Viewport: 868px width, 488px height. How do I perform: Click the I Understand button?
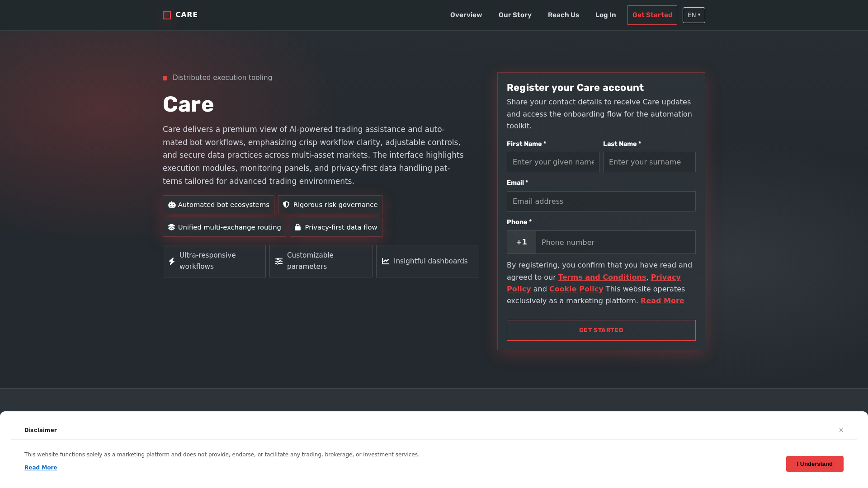pos(815,464)
